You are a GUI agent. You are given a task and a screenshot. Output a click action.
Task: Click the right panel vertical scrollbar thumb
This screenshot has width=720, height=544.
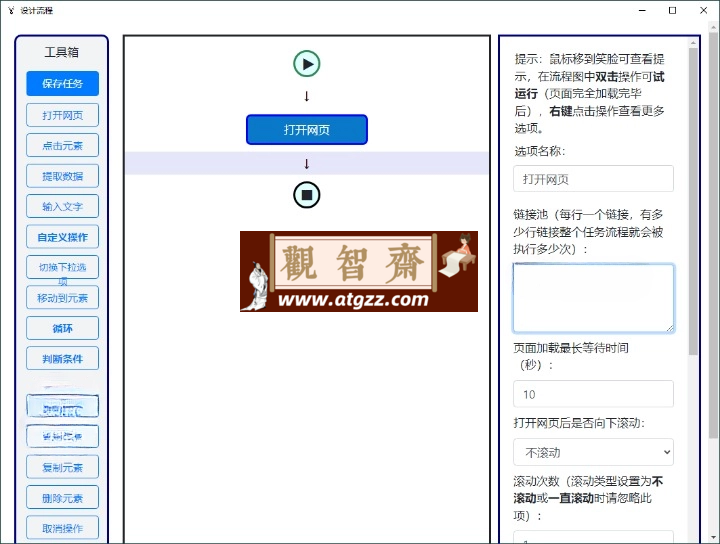coord(693,201)
